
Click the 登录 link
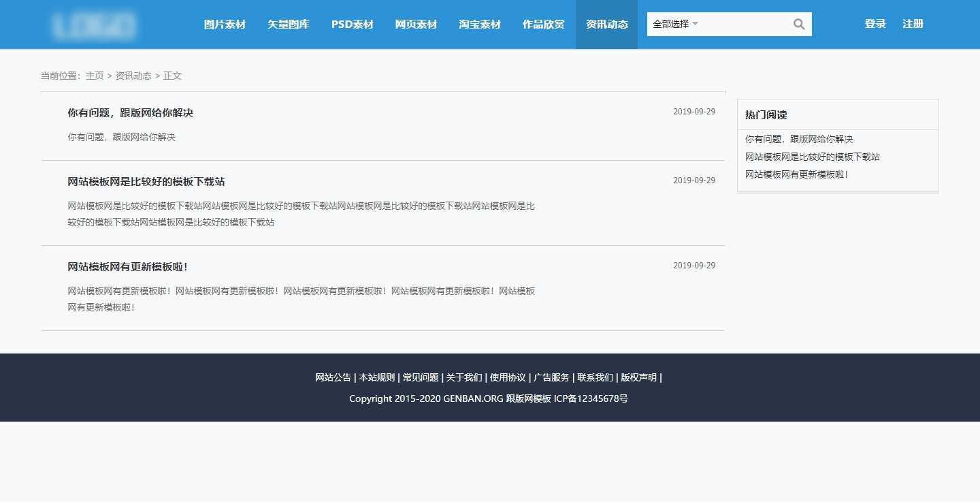(875, 23)
